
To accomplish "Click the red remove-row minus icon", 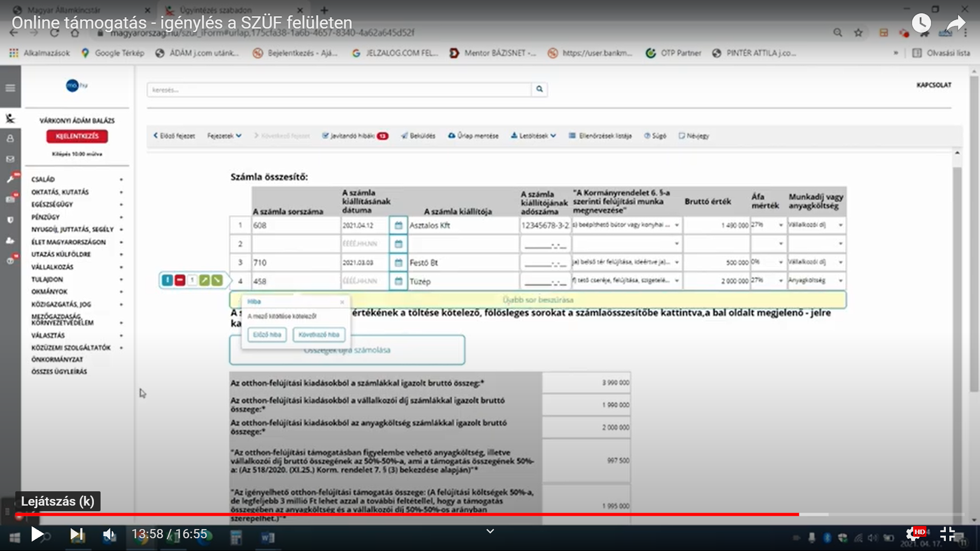I will point(180,280).
